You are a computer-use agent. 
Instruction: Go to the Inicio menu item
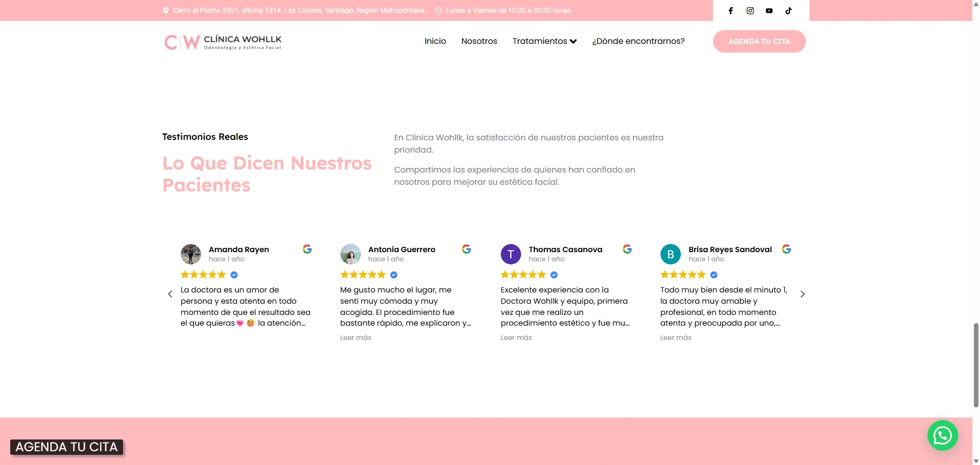[x=435, y=41]
